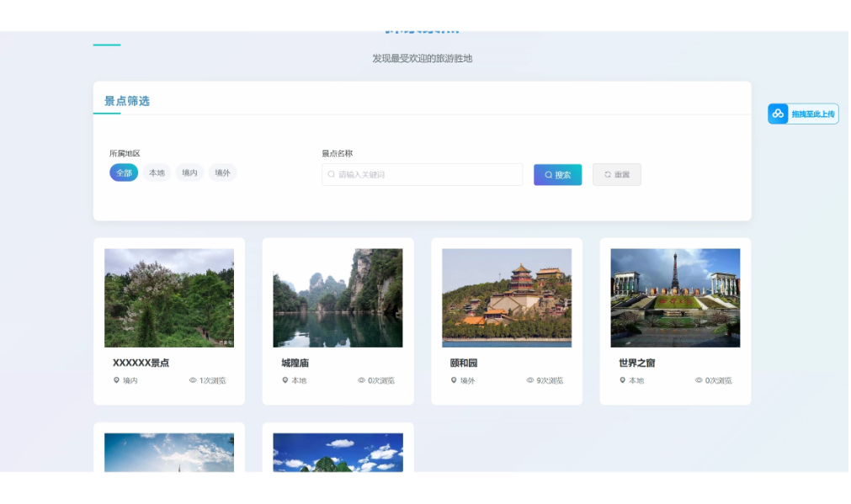Open the 颐和园 attraction photo
The height and width of the screenshot is (504, 851).
[507, 298]
